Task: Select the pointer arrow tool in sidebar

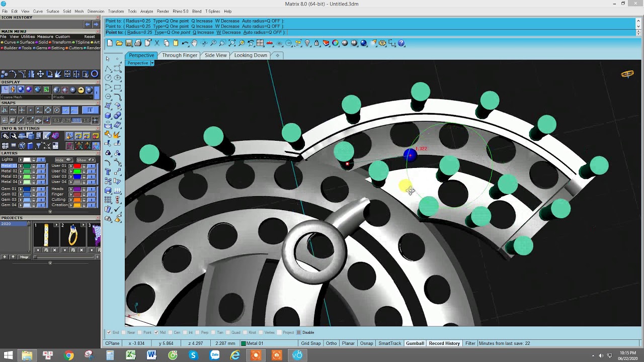Action: tap(108, 59)
